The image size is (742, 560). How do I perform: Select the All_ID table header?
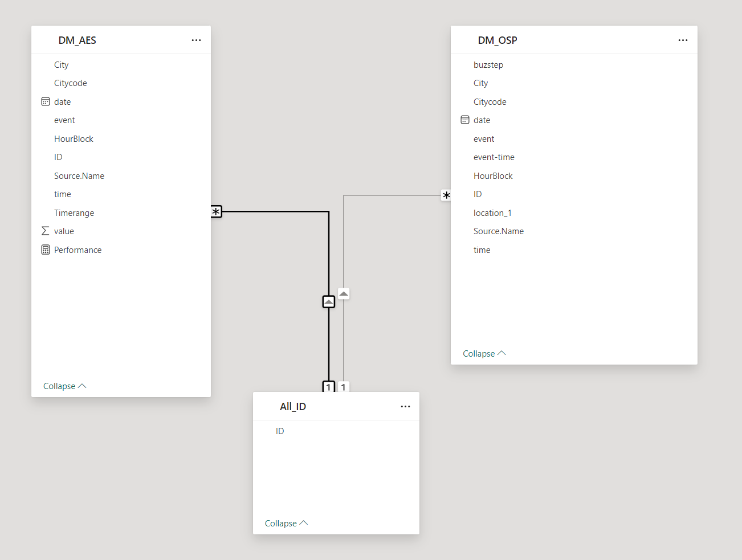click(x=336, y=407)
